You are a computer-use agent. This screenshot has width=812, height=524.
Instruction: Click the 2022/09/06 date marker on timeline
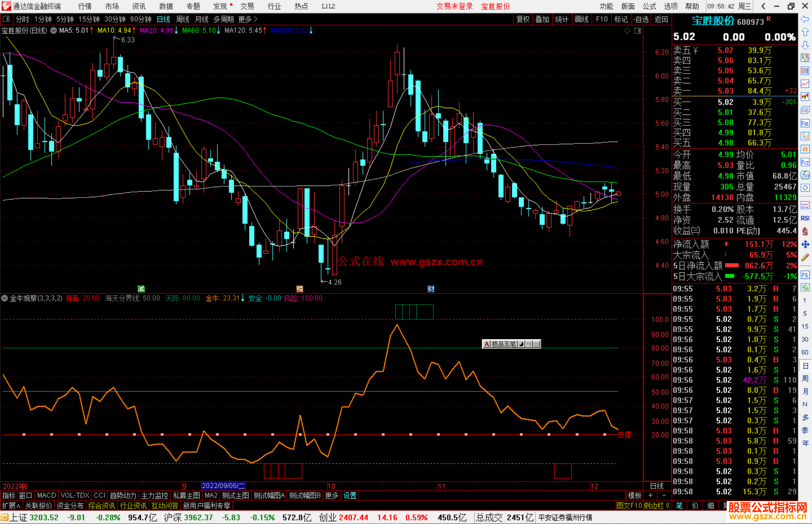click(x=223, y=486)
